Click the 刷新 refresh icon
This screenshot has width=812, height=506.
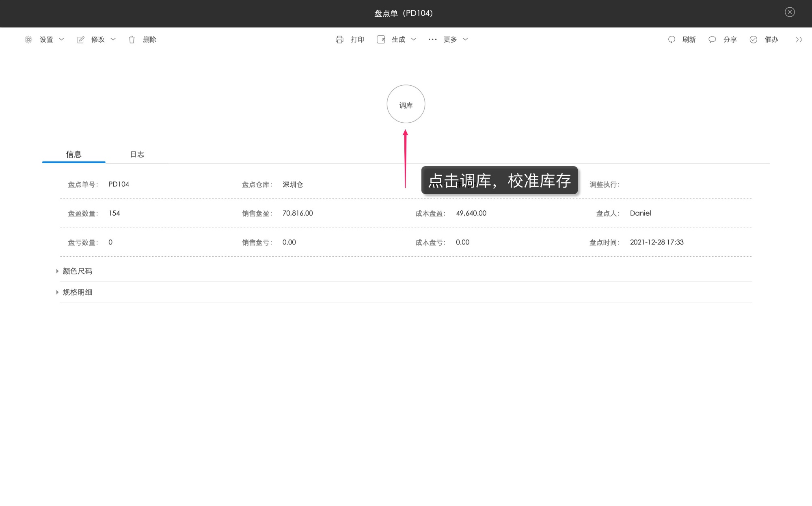[x=672, y=39]
